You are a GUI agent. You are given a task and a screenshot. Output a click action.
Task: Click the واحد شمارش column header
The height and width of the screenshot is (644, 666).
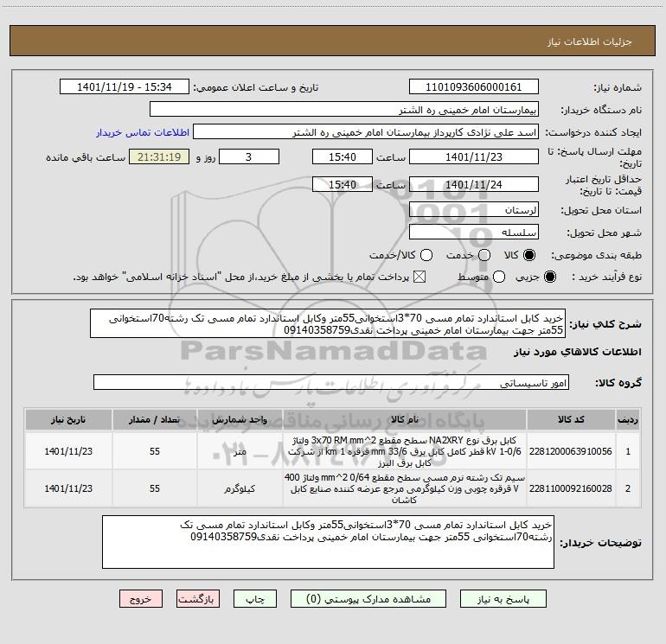coord(240,420)
